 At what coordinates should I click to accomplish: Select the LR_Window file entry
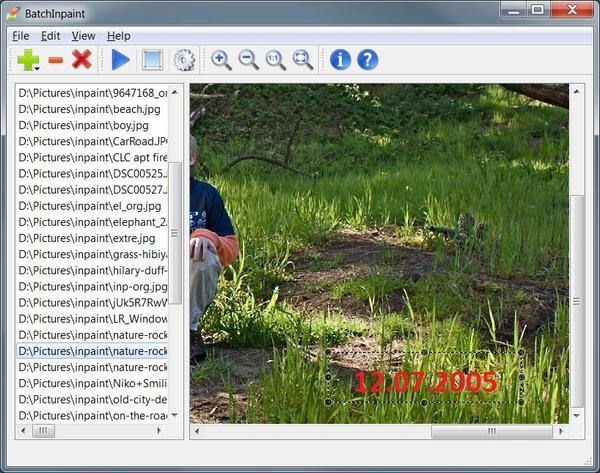point(92,319)
